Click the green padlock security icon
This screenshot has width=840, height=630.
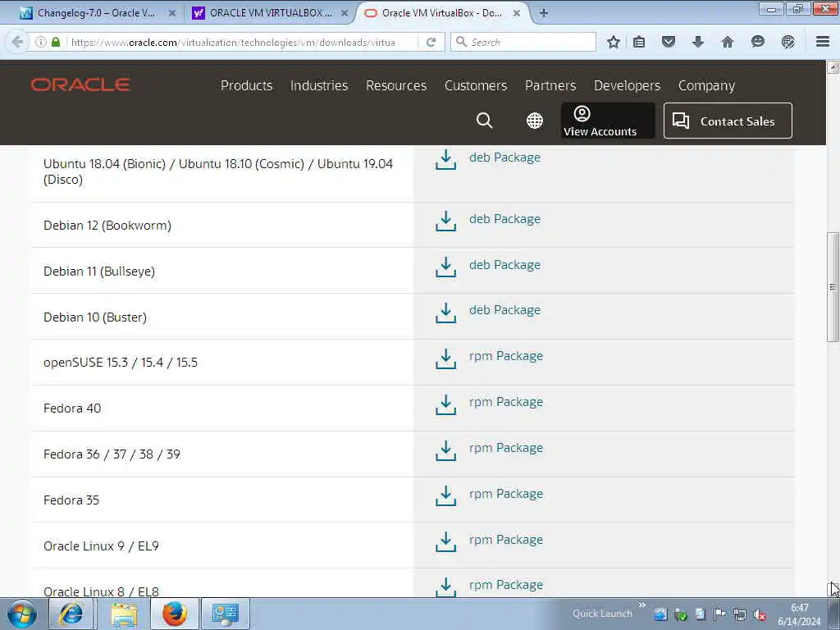click(x=56, y=42)
